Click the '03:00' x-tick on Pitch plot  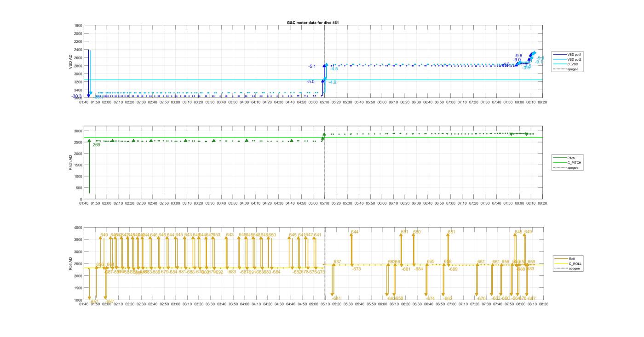(176, 203)
